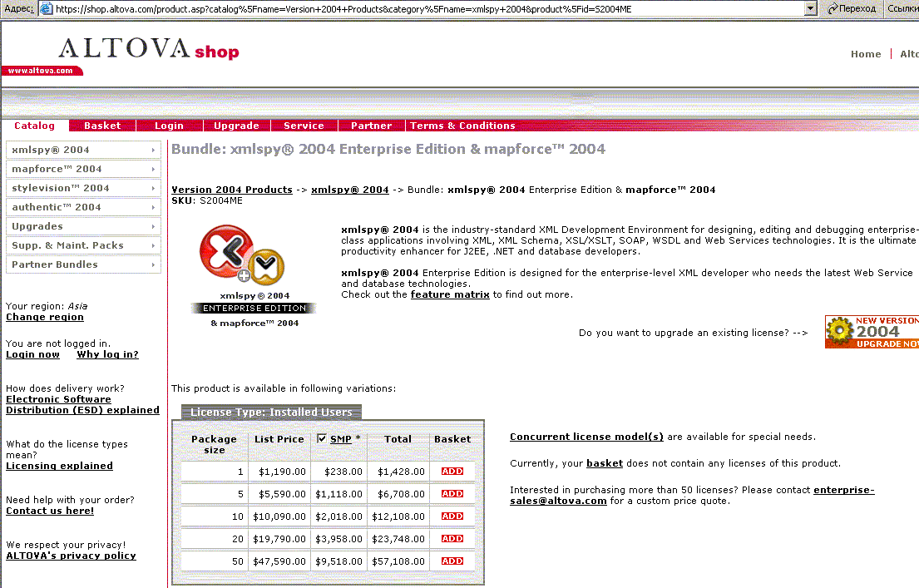Switch to the Service tab

tap(304, 126)
